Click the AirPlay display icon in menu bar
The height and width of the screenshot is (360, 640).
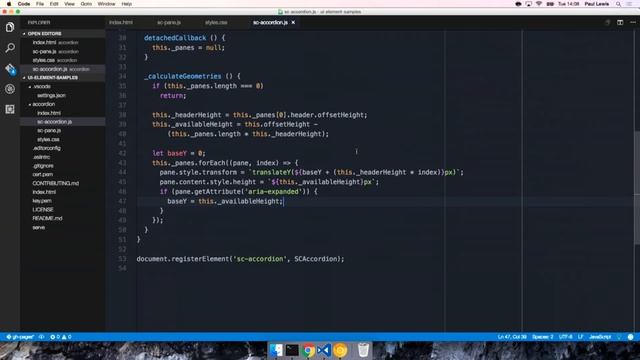pos(529,4)
